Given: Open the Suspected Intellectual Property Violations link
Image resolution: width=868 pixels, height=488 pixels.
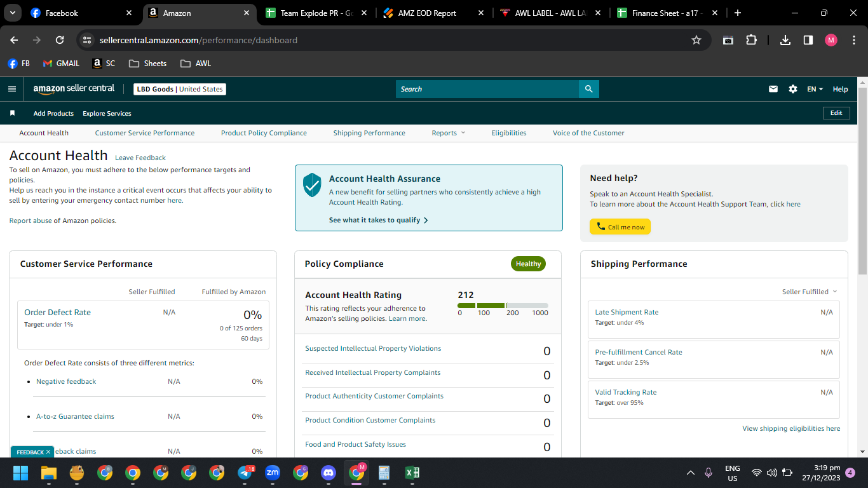Looking at the screenshot, I should [x=373, y=348].
